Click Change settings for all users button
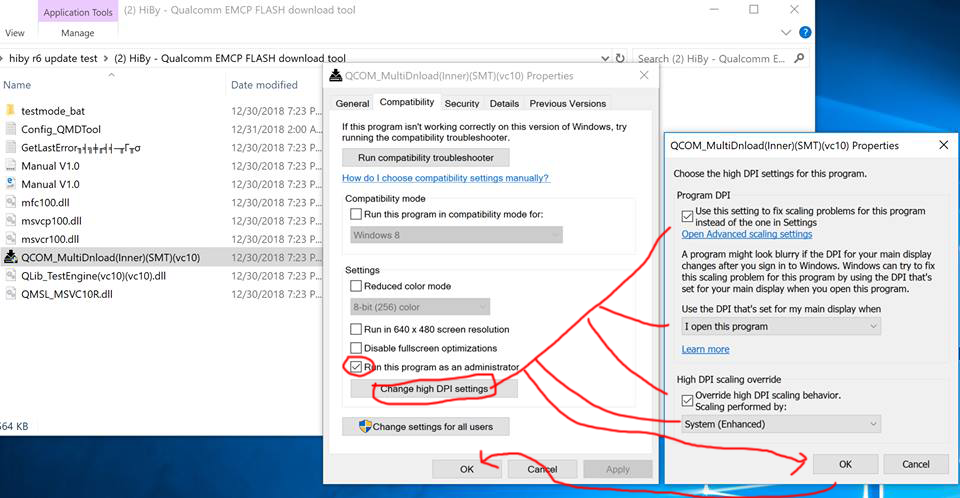Viewport: 960px width, 498px height. pos(426,426)
